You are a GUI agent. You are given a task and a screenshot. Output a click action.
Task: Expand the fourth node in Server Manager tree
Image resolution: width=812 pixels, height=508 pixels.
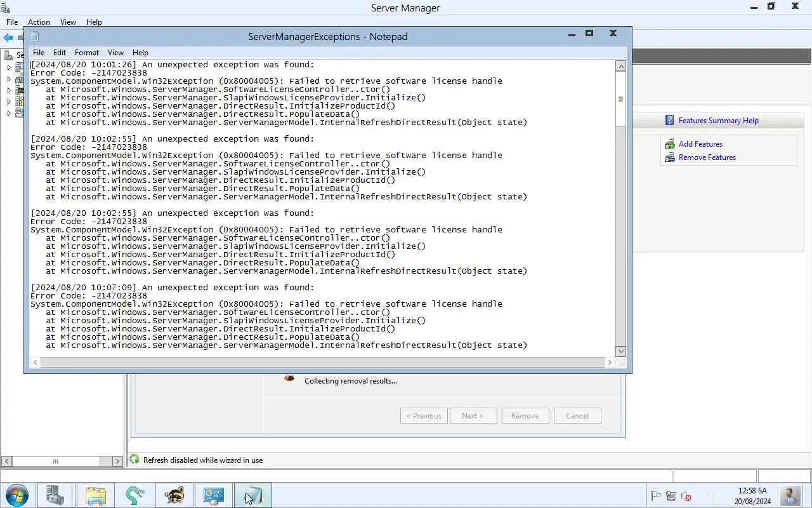tap(9, 102)
